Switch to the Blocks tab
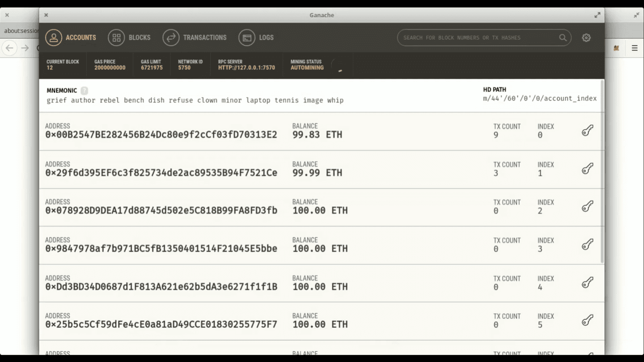The height and width of the screenshot is (362, 644). [x=129, y=38]
